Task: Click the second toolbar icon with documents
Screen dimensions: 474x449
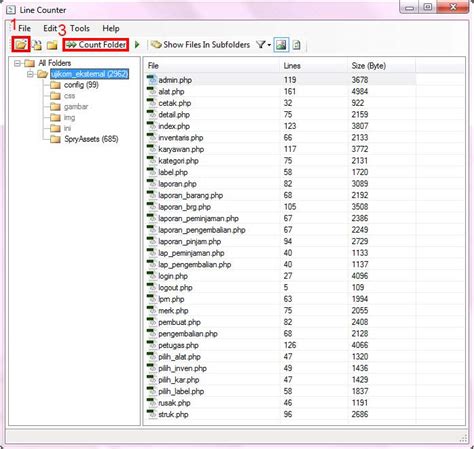Action: 37,45
